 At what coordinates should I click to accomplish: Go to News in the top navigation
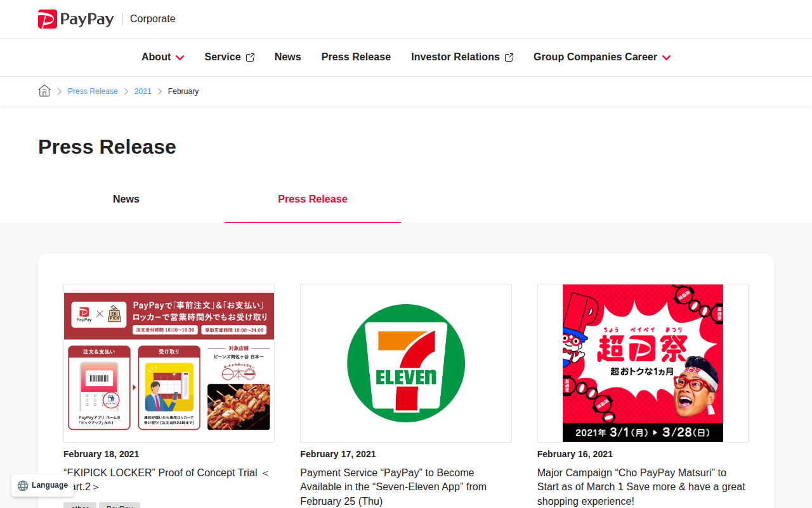288,57
